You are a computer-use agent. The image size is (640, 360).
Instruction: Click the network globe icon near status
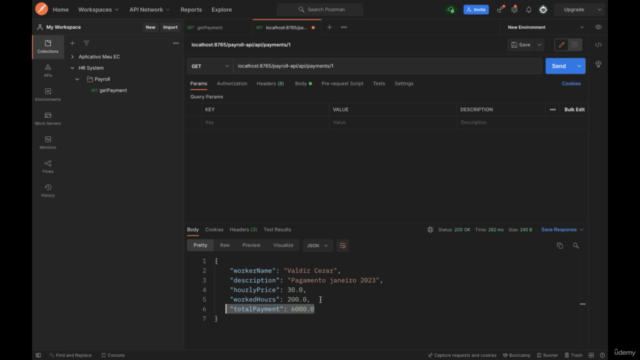430,230
